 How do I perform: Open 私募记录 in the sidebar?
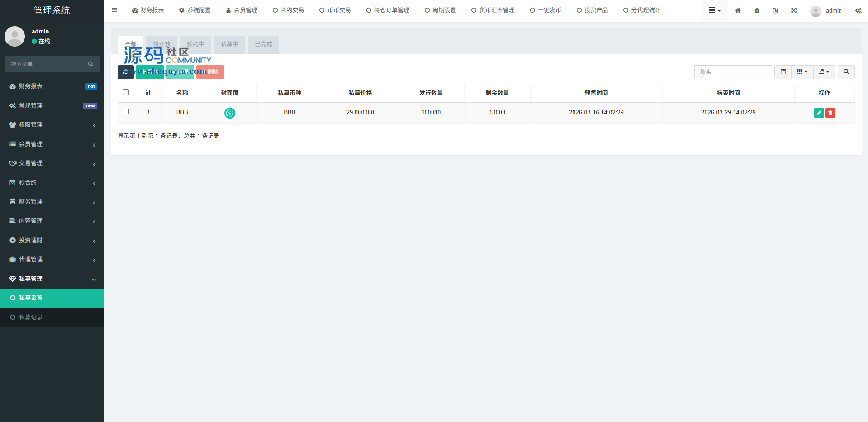(31, 318)
